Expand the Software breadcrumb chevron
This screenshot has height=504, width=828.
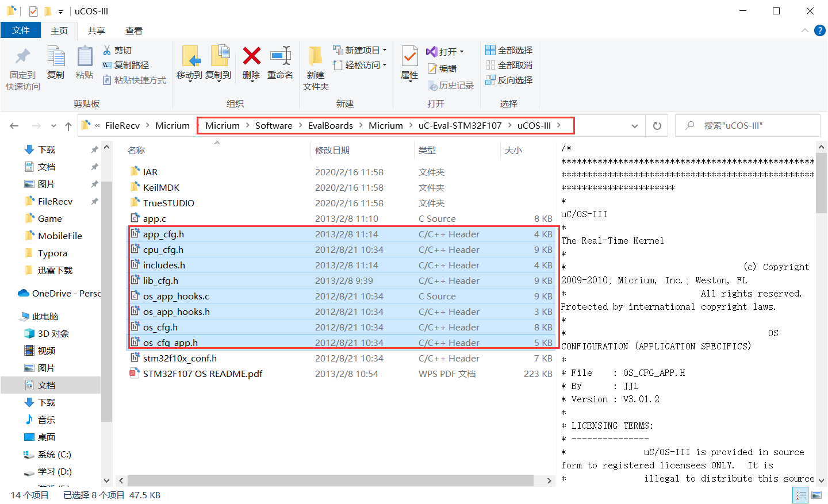pyautogui.click(x=300, y=125)
